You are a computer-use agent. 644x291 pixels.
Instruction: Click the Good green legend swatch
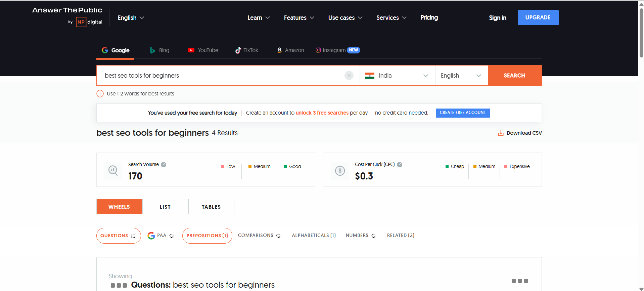(285, 166)
